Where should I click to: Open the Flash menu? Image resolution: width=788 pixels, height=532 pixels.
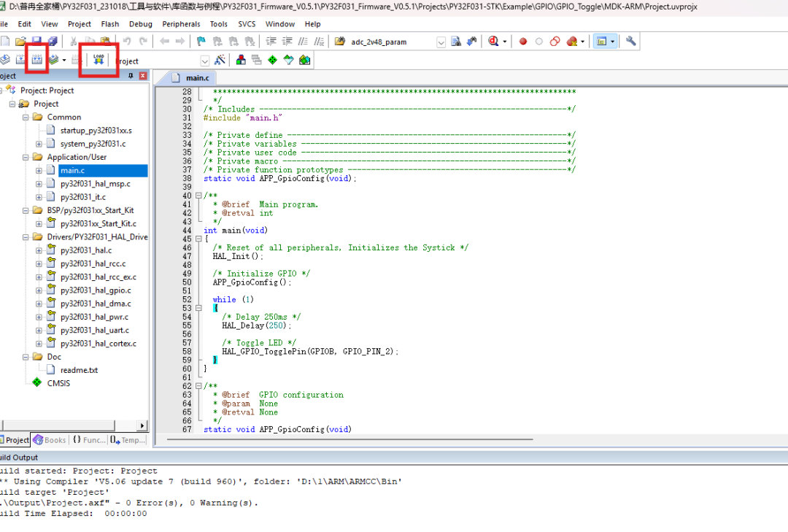coord(111,24)
